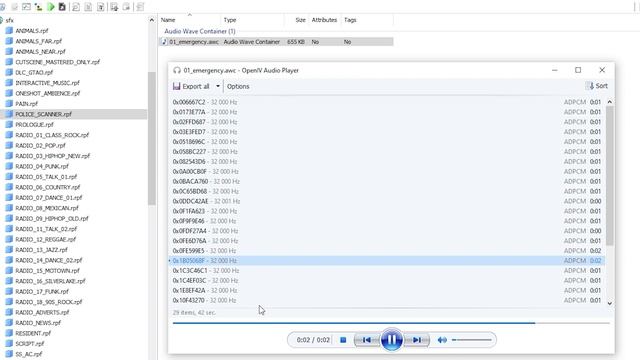Select the sfx root folder
This screenshot has height=360, width=640.
pos(10,20)
